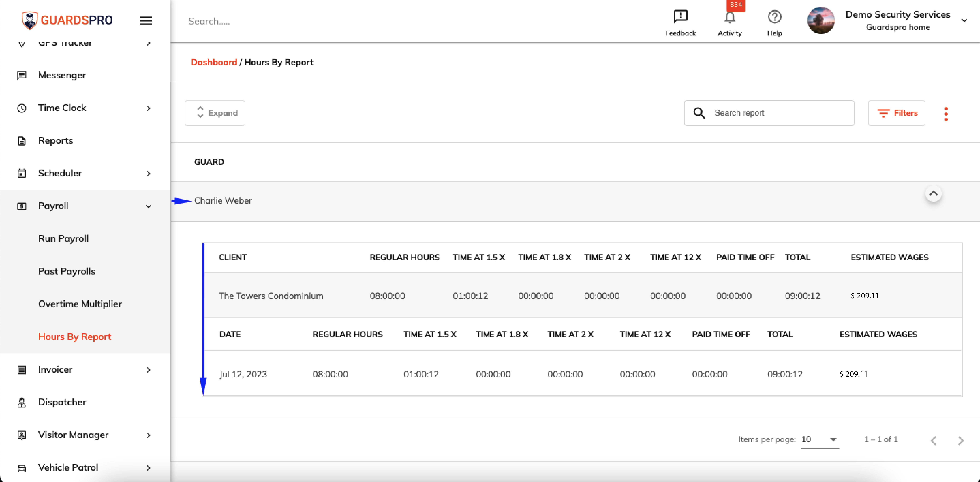Screen dimensions: 980x482
Task: Click The Towers Condominium $ 209.11 wages
Action: [x=865, y=296]
